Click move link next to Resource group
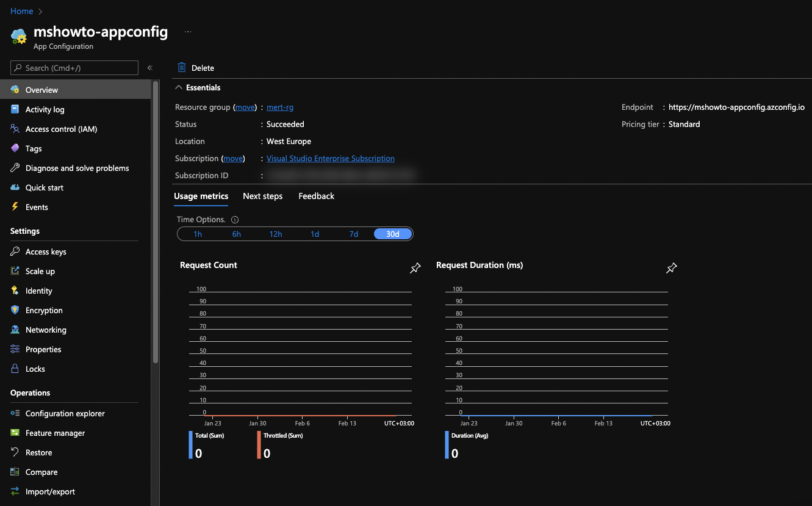The height and width of the screenshot is (506, 812). [x=245, y=107]
